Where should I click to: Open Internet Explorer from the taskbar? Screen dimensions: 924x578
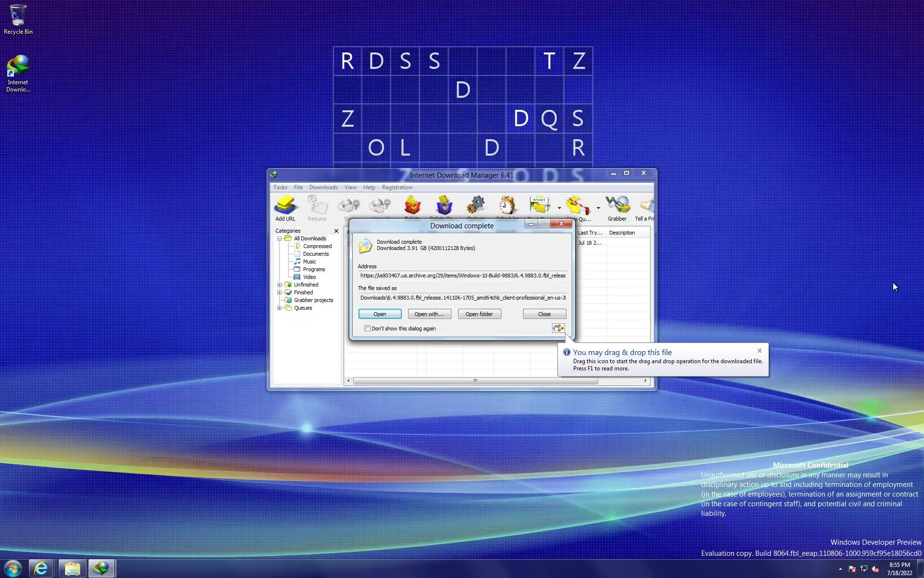coord(41,569)
